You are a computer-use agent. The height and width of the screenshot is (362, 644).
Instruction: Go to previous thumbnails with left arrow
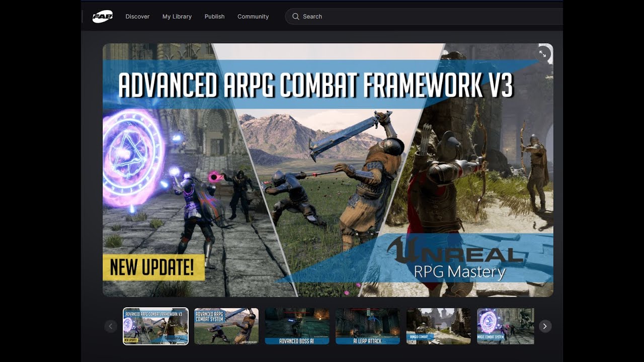tap(111, 326)
